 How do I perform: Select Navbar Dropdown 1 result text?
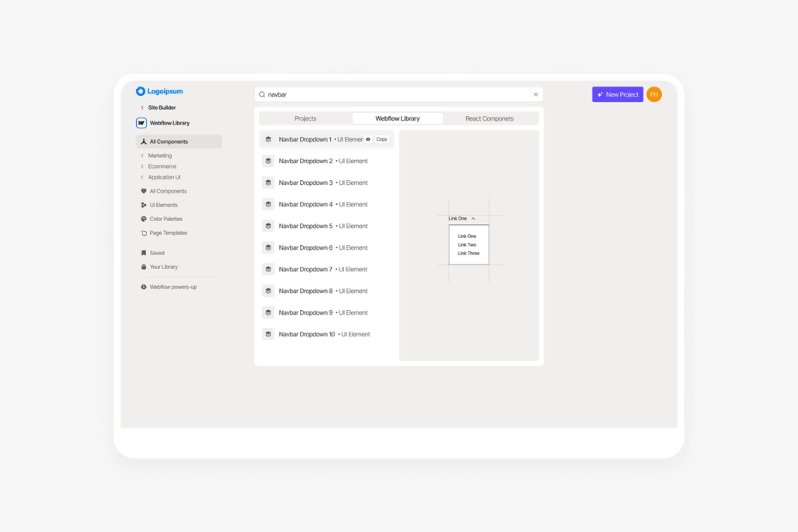coord(305,139)
